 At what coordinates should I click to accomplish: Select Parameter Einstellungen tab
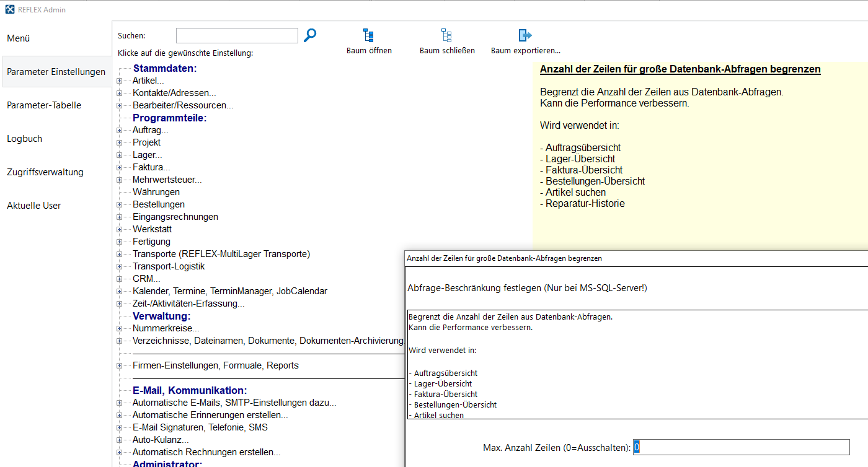56,72
